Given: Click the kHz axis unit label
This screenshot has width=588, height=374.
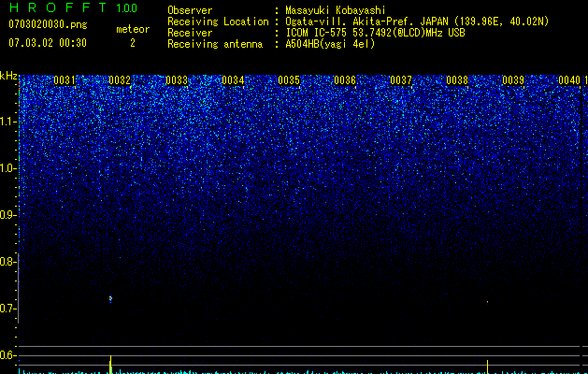Looking at the screenshot, I should (x=8, y=76).
